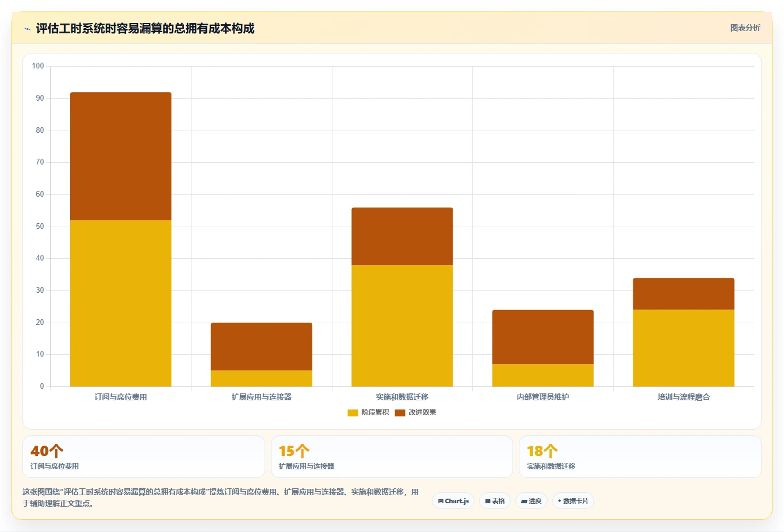Click the chart title 评估工时系统时容易漏算的总拥有成本构成
Viewport: 784px width, 532px height.
click(145, 28)
